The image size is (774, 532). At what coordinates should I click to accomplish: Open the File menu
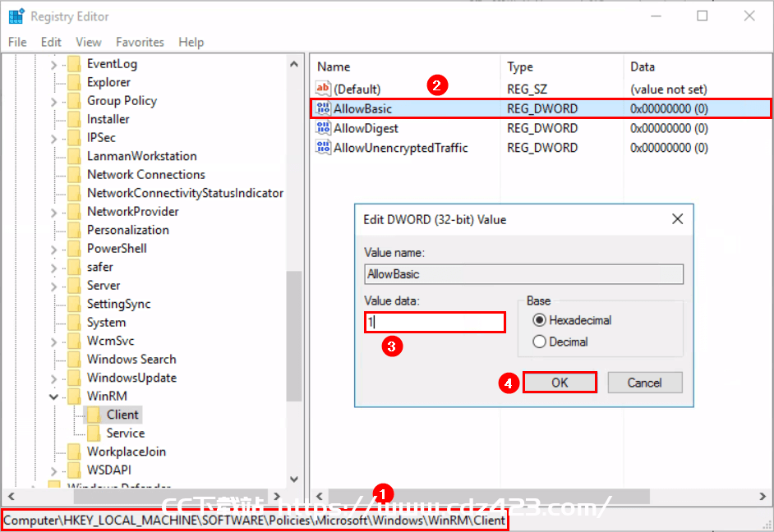pyautogui.click(x=17, y=43)
